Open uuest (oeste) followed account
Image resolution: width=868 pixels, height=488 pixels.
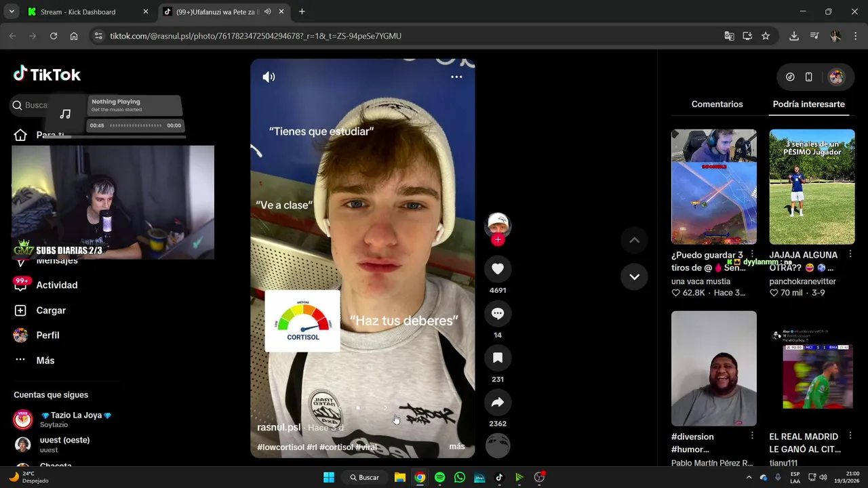[53, 445]
